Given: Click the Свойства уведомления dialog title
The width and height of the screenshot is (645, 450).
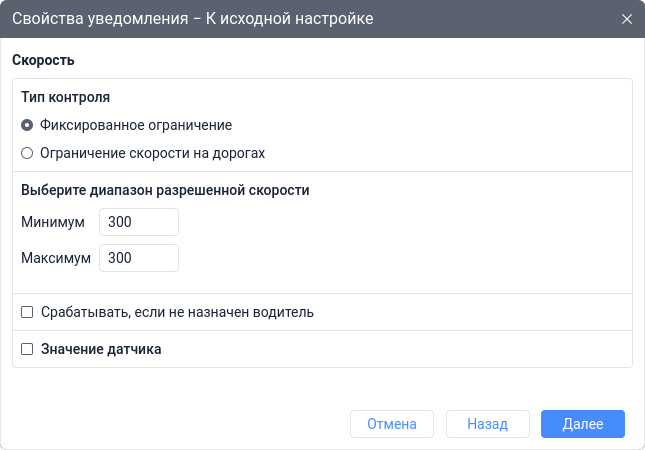Looking at the screenshot, I should pyautogui.click(x=193, y=20).
